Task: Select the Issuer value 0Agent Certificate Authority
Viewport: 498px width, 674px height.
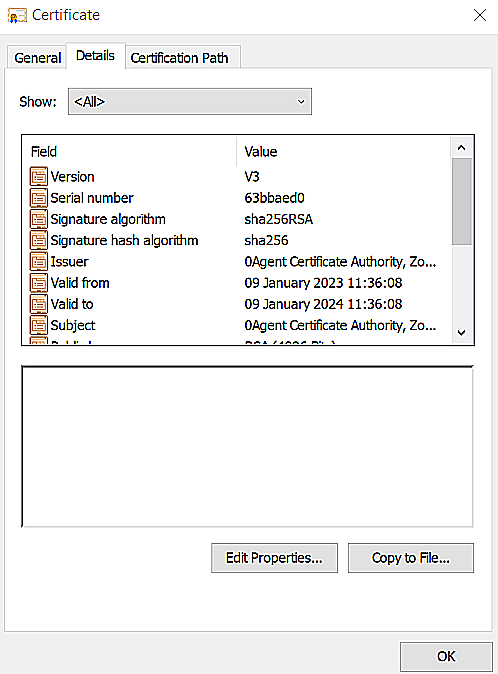Action: (340, 262)
